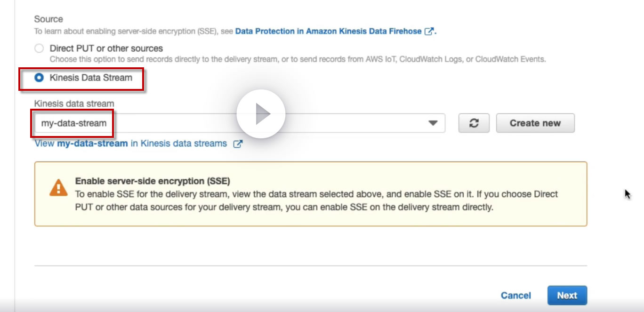Click external-link icon beside View my-data-stream

[x=238, y=144]
